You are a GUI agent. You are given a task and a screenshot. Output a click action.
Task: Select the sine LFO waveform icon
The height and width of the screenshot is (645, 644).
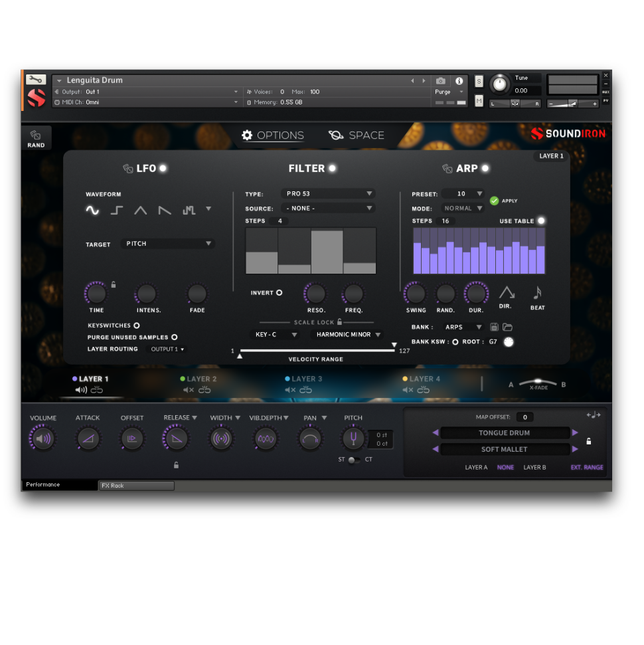92,211
